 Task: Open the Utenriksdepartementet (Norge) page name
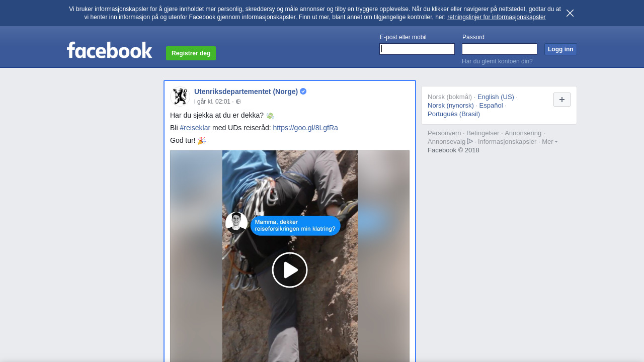pyautogui.click(x=246, y=92)
